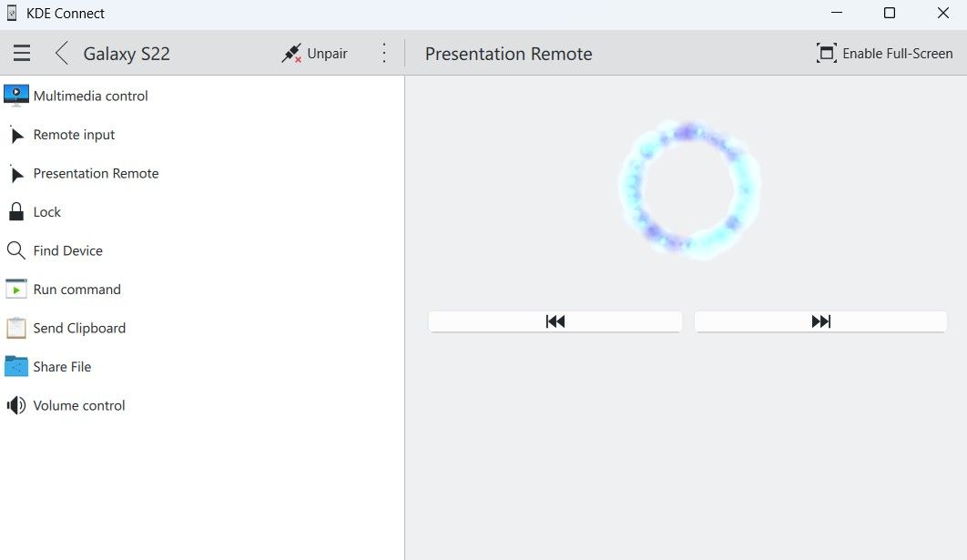Open the hamburger menu
Screen dimensions: 967x560
[22, 53]
